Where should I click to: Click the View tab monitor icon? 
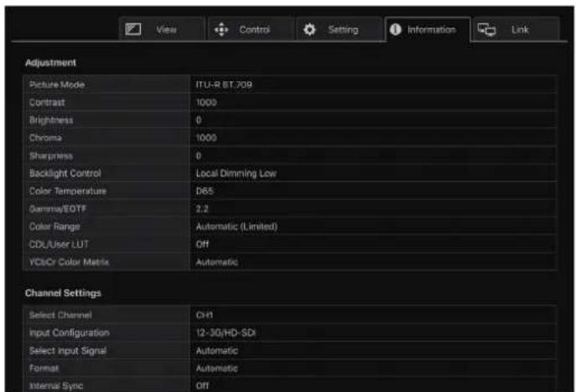(x=133, y=29)
